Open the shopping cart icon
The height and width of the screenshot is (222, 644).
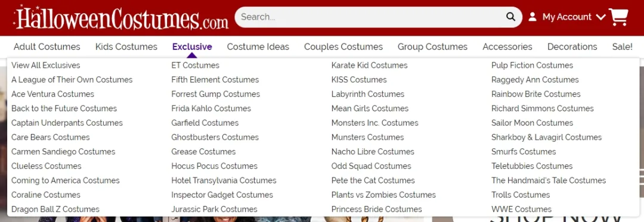(618, 17)
